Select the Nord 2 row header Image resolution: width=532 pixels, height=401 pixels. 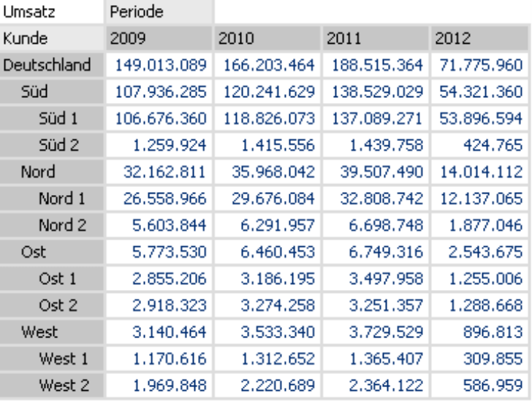pos(52,225)
